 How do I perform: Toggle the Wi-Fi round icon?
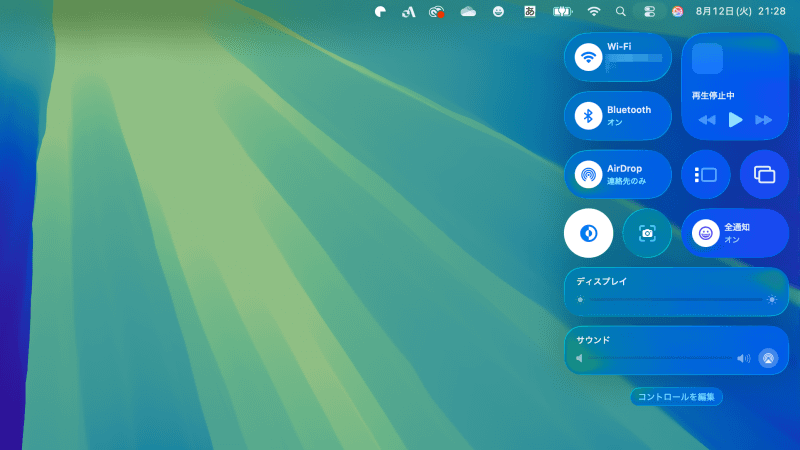tap(588, 57)
